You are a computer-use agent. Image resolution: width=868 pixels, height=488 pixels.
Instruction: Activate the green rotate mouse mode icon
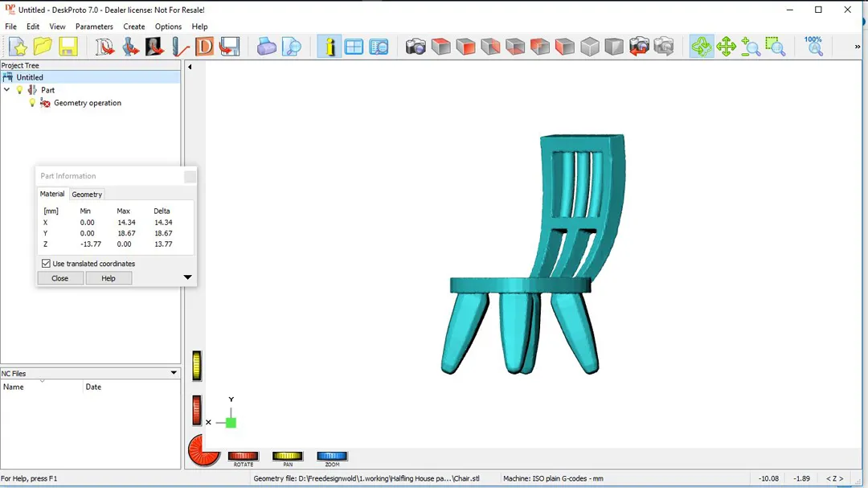point(702,47)
